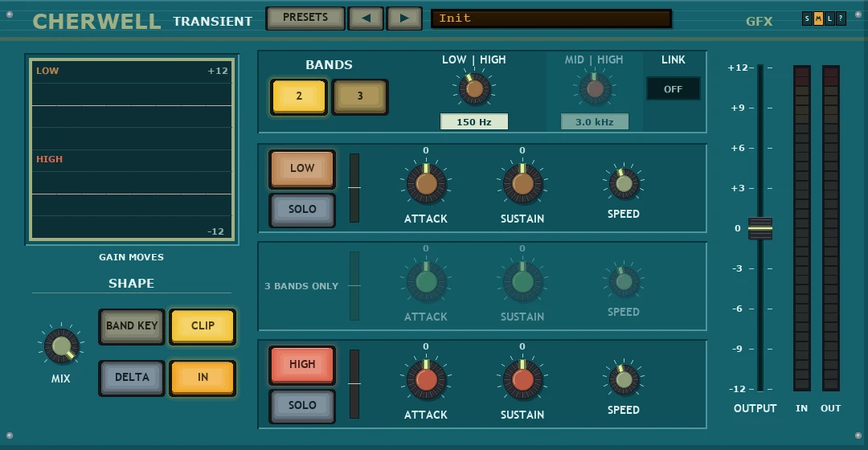Go to the next preset with right arrow
Viewport: 868px width, 450px height.
tap(404, 18)
